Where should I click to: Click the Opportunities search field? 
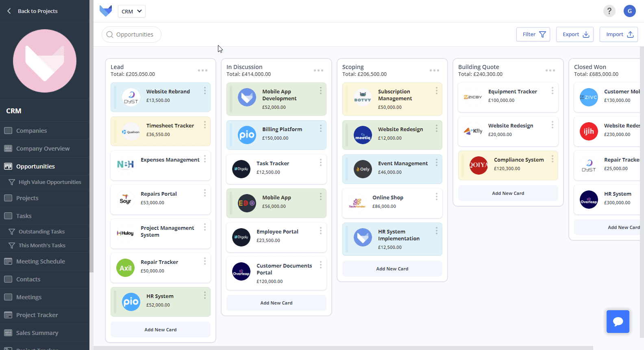[134, 35]
